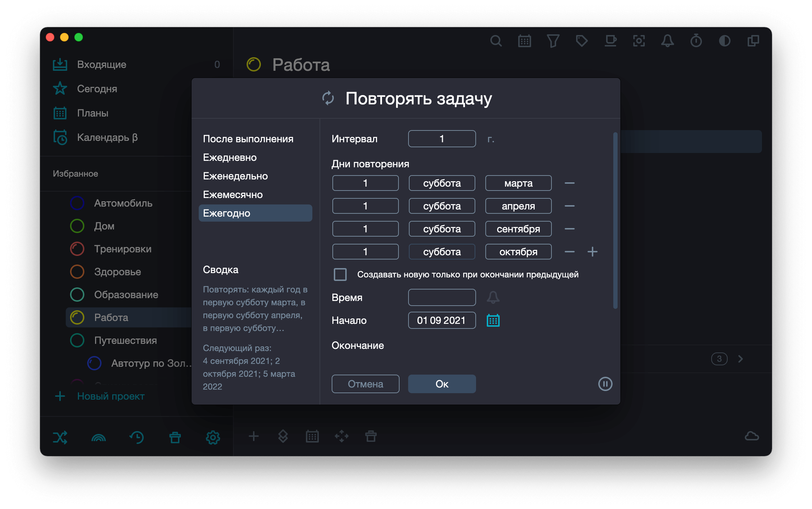This screenshot has width=812, height=509.
Task: Click the pause repeat icon in dialog
Action: [605, 384]
